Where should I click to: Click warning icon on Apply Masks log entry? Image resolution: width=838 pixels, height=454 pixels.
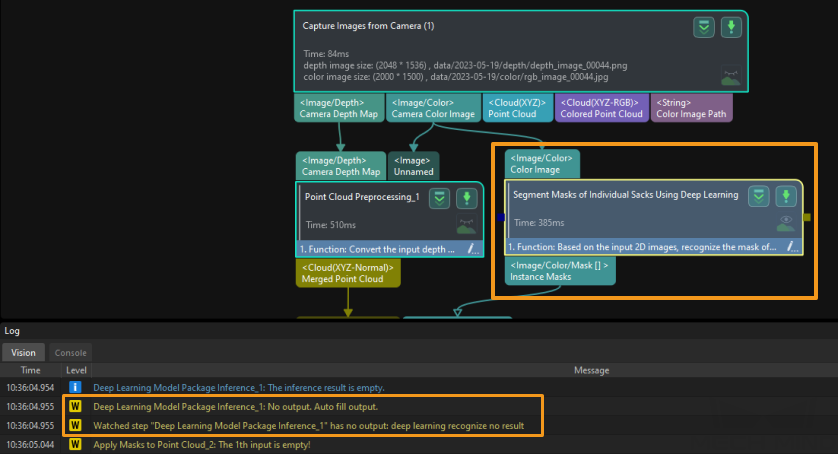(73, 444)
